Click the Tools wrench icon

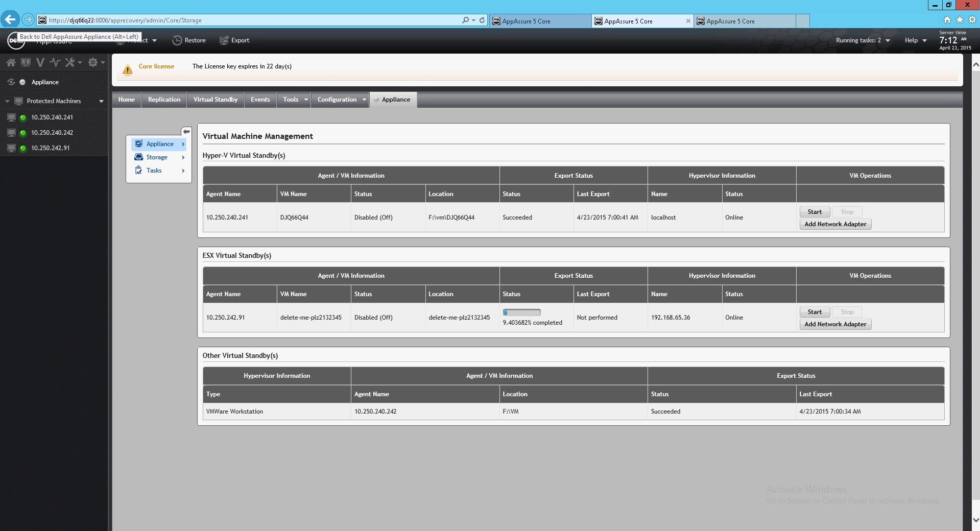pos(70,62)
